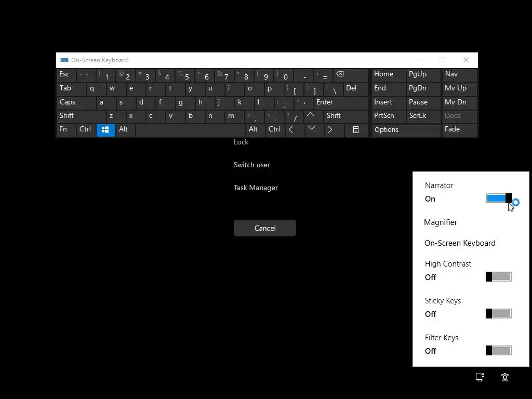Click the PgUp key
Image resolution: width=532 pixels, height=399 pixels.
point(423,75)
